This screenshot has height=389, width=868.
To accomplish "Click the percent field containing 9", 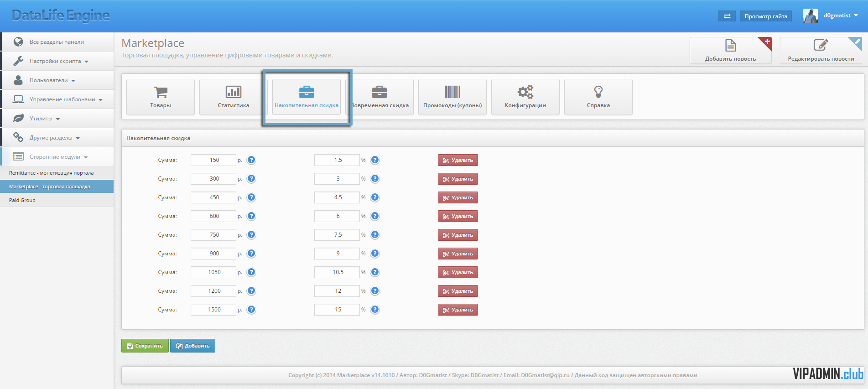I will pyautogui.click(x=337, y=254).
